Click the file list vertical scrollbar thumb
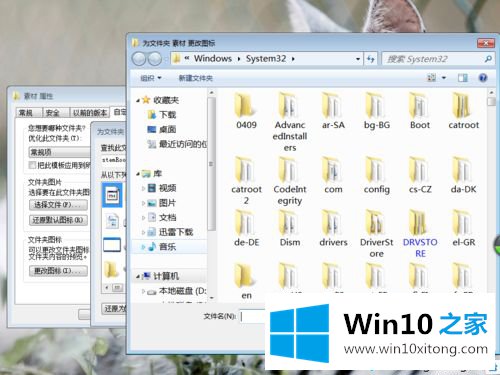The width and height of the screenshot is (500, 375). [491, 101]
